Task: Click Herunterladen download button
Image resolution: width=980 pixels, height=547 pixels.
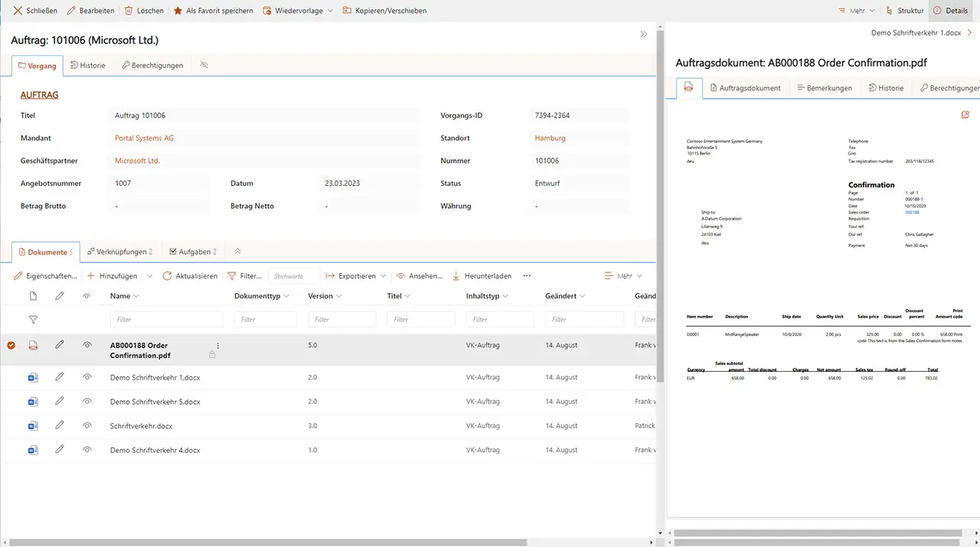Action: pos(482,276)
